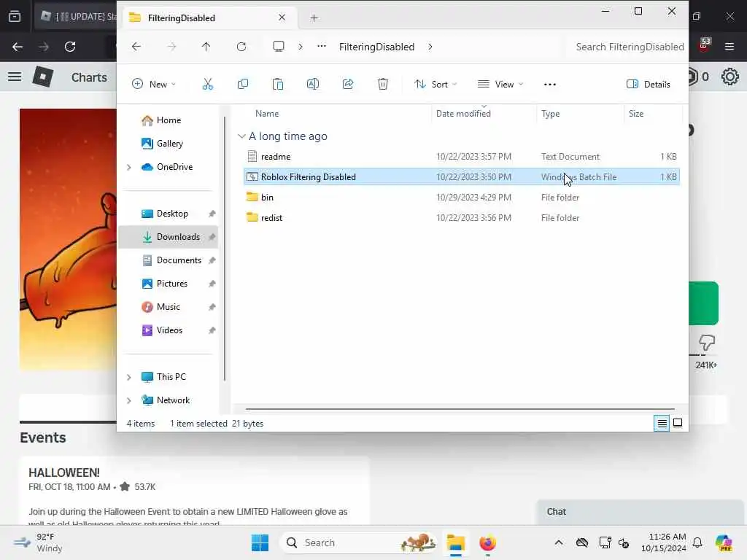The image size is (747, 560).
Task: Open Charts in the Roblox browser page
Action: tap(89, 77)
